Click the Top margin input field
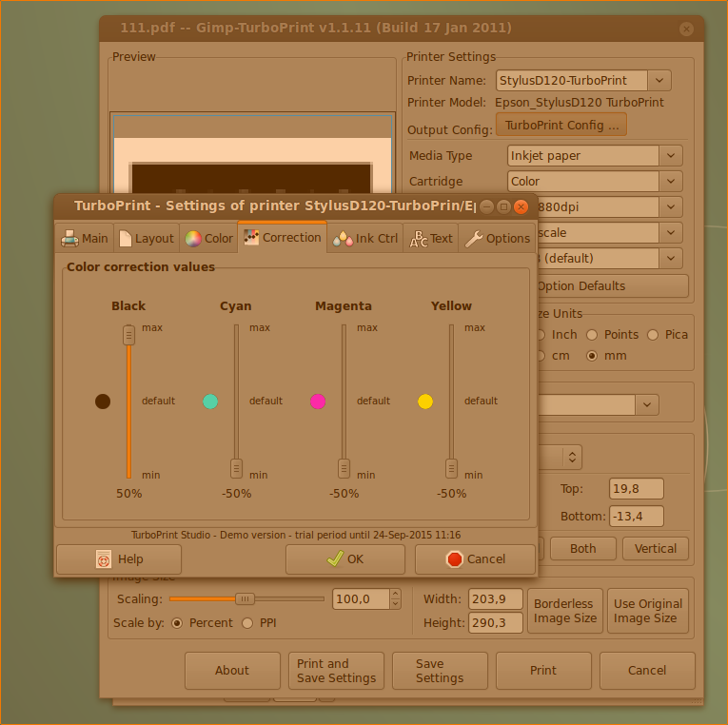 637,489
